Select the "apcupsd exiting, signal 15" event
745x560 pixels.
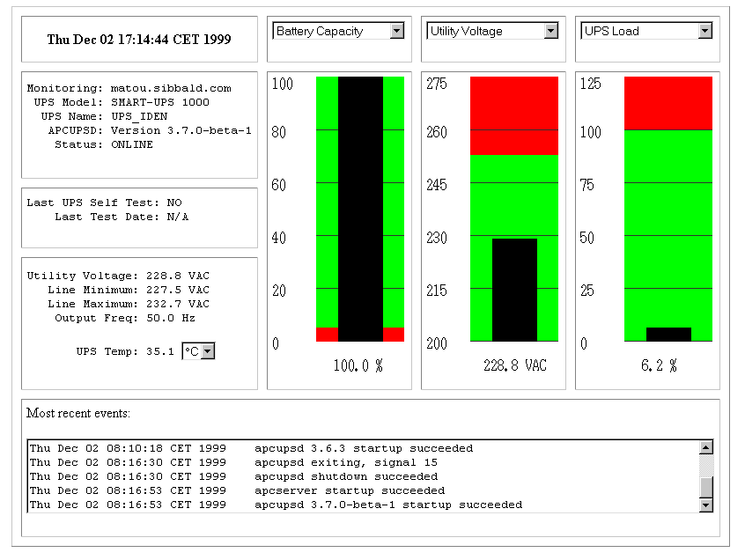pos(345,462)
